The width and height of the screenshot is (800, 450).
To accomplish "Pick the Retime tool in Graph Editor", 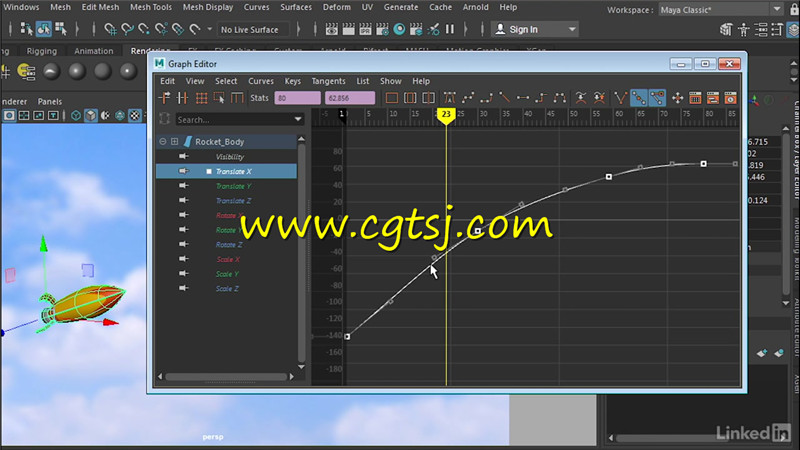I will pos(237,98).
